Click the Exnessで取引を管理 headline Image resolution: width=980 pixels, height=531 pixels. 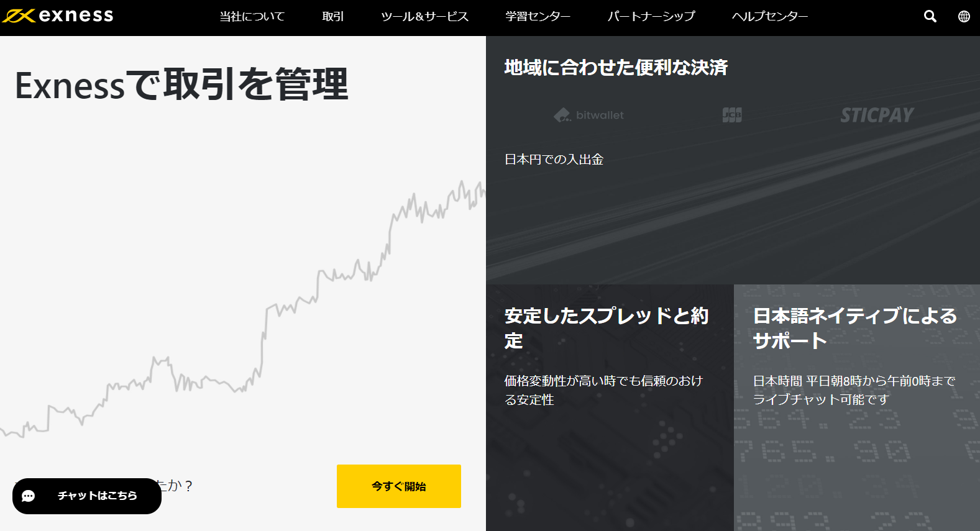181,84
